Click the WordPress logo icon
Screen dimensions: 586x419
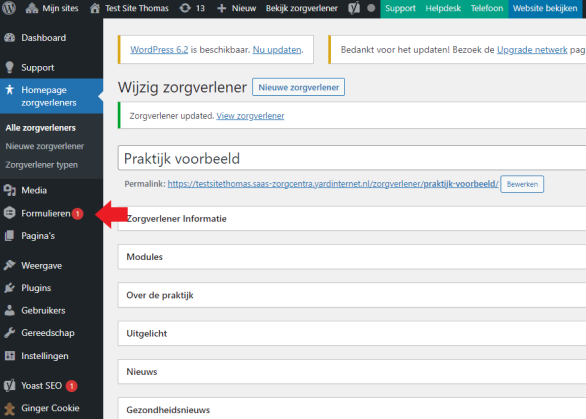coord(9,8)
